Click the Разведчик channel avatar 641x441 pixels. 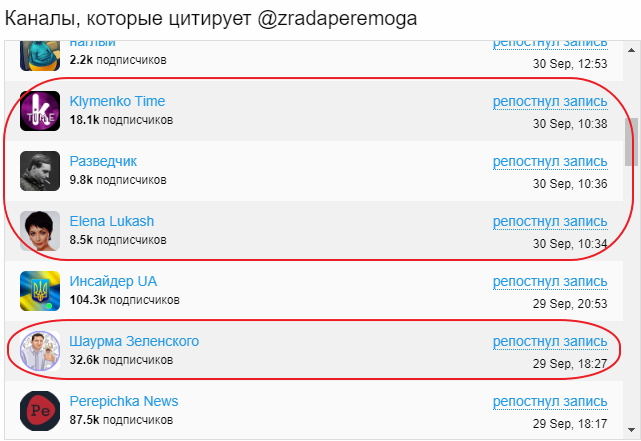(40, 171)
